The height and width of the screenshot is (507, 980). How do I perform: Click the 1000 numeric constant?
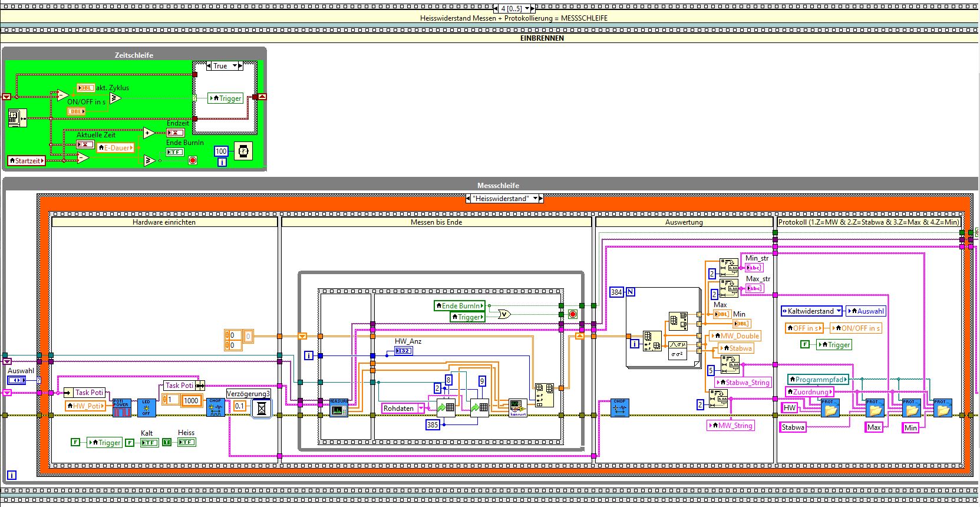tap(191, 400)
